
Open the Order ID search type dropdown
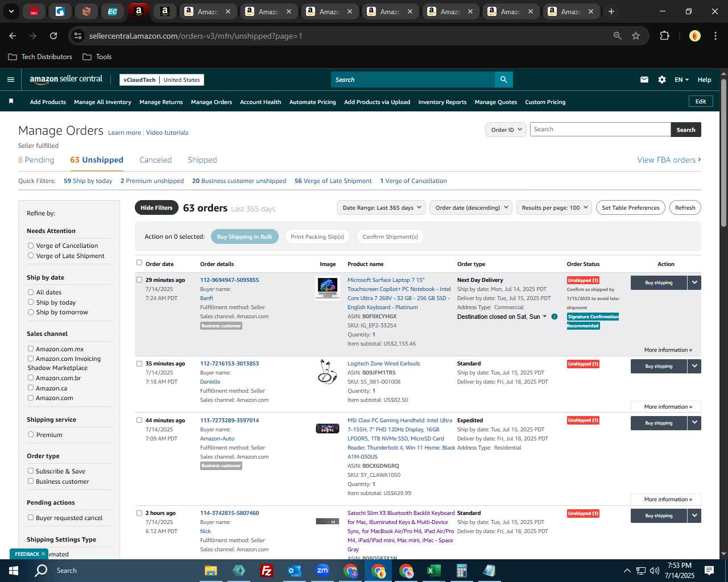(506, 130)
